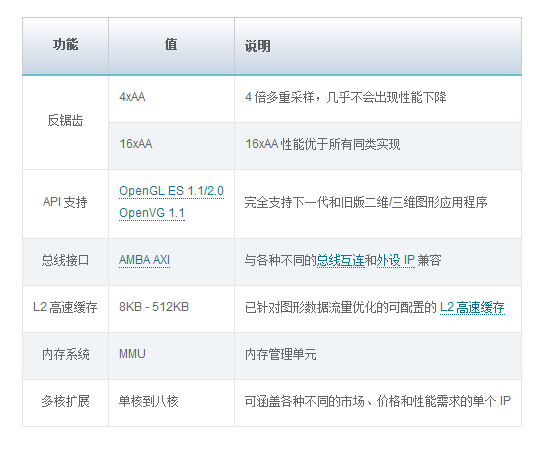Click the 说明 column header
The image size is (549, 450).
click(x=378, y=46)
